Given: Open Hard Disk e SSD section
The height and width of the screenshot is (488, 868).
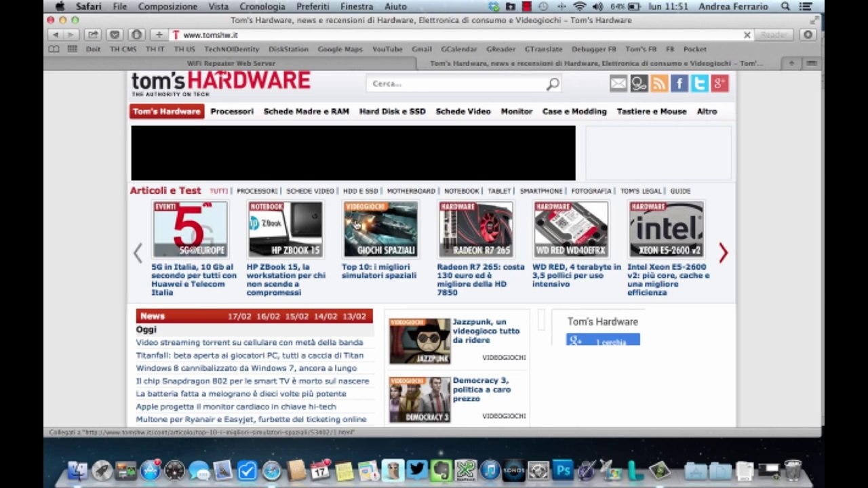Looking at the screenshot, I should click(393, 111).
